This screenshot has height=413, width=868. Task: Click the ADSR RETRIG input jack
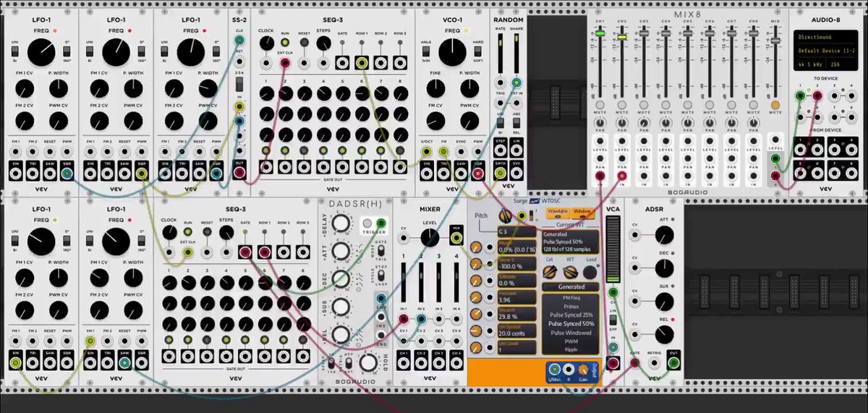click(654, 363)
